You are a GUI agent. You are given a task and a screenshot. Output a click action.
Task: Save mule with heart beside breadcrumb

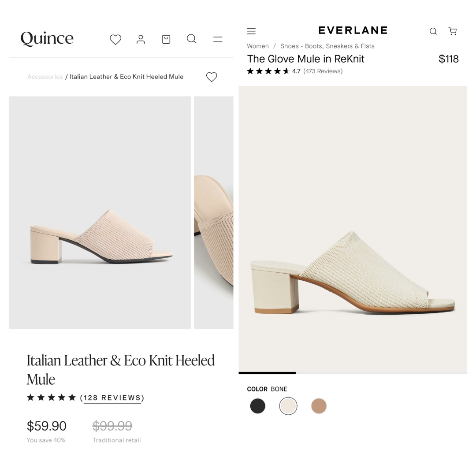(212, 77)
